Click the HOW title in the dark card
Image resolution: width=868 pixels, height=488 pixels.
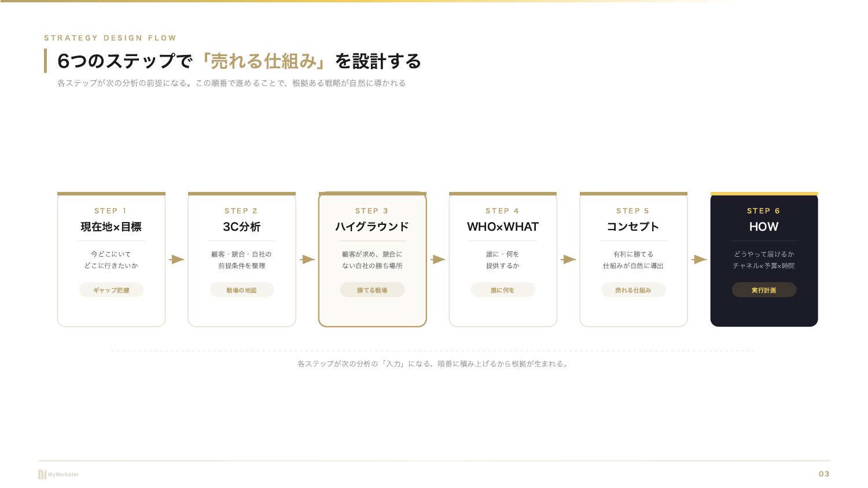click(764, 227)
